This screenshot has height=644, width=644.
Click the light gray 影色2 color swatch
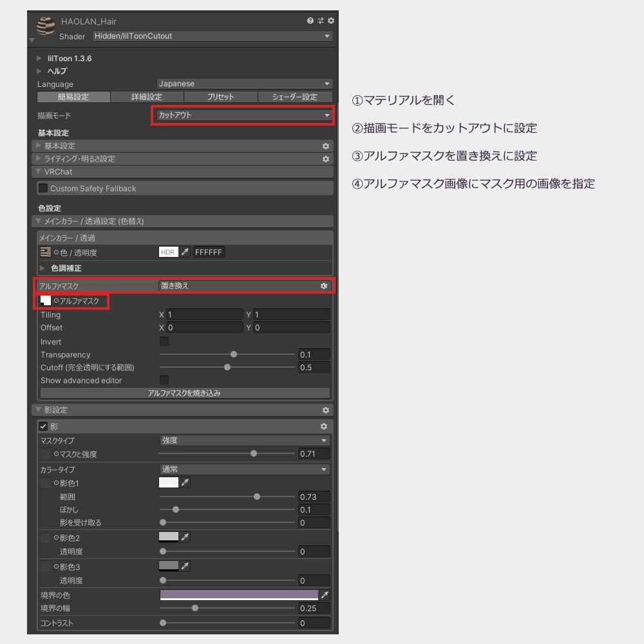(x=168, y=537)
